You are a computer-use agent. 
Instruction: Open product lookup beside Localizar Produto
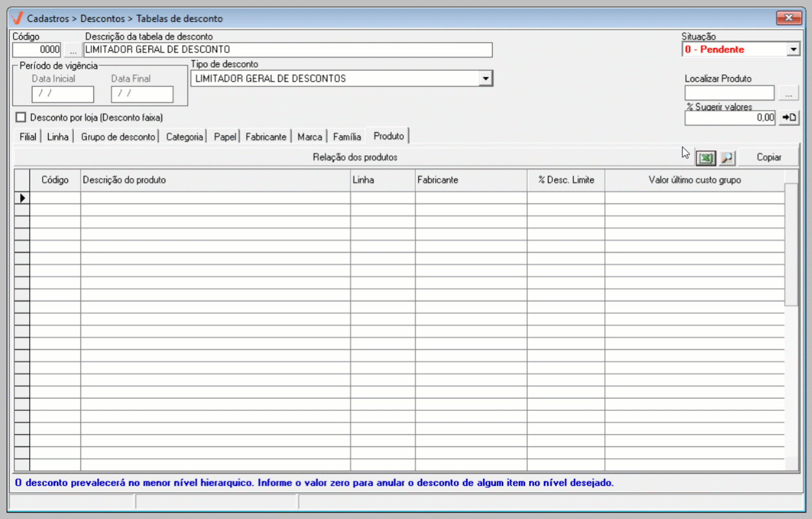[x=788, y=94]
